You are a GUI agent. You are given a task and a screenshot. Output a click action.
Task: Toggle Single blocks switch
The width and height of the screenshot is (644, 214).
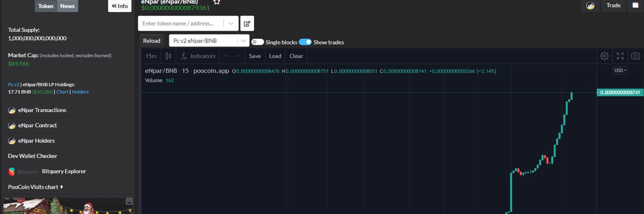point(257,42)
